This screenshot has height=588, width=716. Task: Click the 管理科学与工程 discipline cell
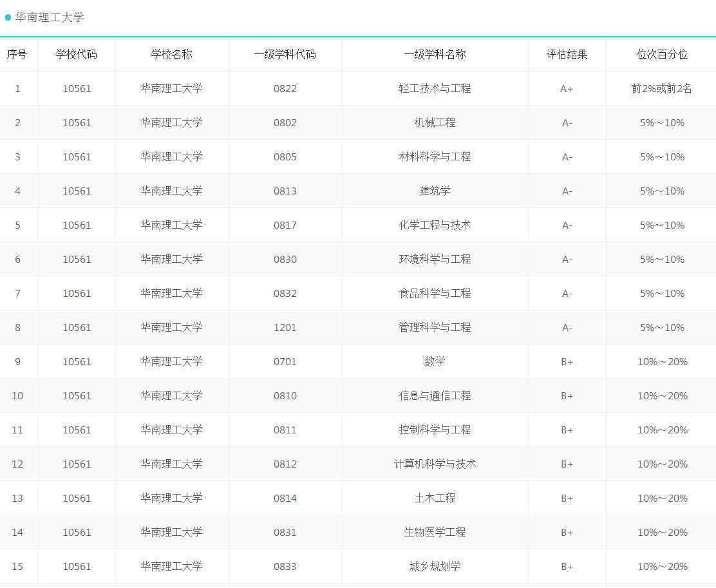(435, 327)
